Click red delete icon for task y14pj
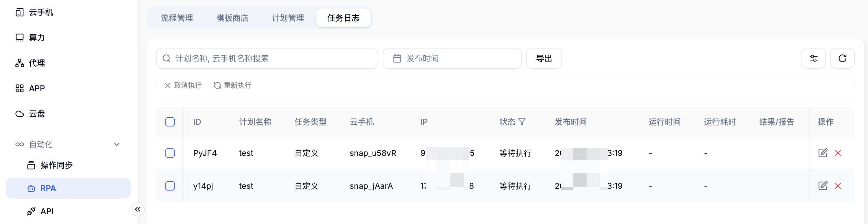 (838, 186)
